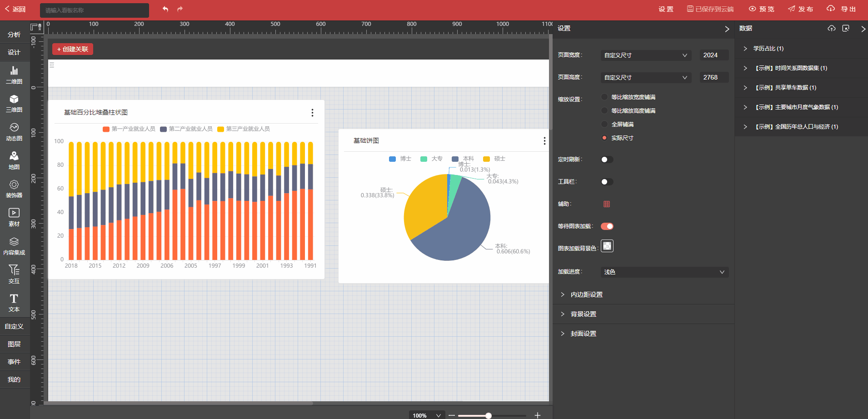Open 图表加载背景色 color swatch

[x=607, y=246]
